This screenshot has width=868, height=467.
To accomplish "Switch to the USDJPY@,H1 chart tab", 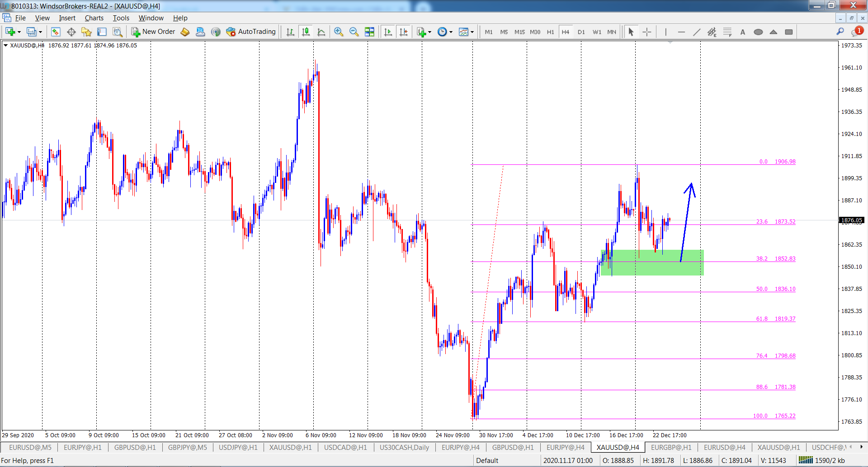I will pyautogui.click(x=238, y=447).
